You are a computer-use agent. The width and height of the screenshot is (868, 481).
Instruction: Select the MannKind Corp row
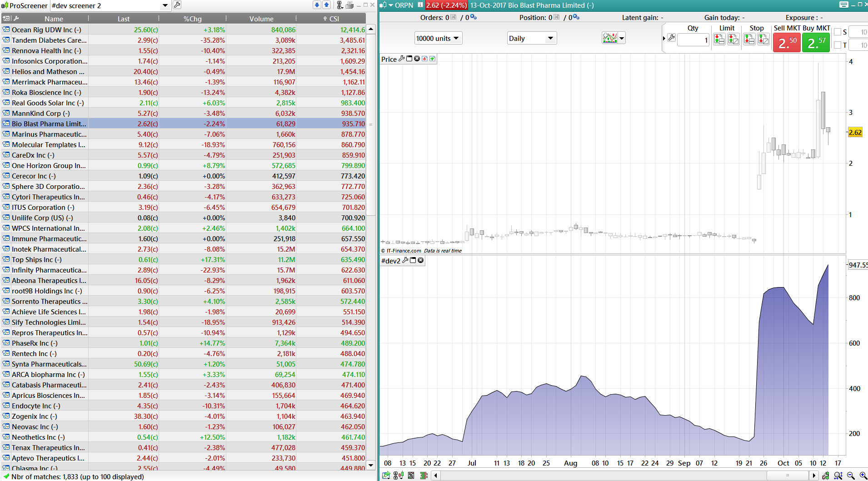tap(184, 113)
